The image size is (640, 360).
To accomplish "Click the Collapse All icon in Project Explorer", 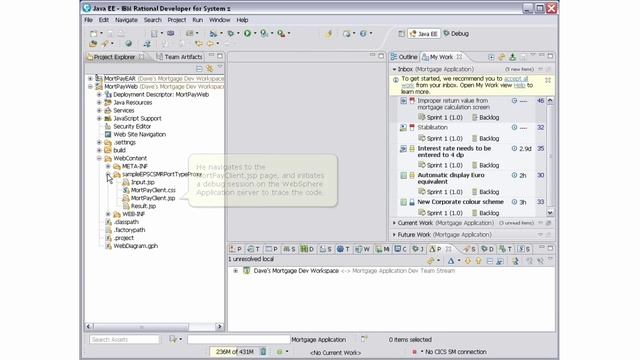I will coord(199,68).
